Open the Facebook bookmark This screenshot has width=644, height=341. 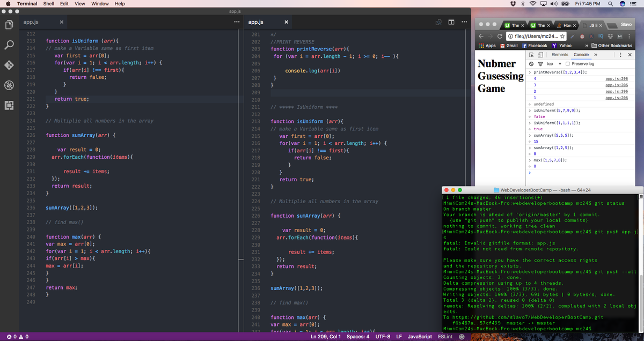535,46
